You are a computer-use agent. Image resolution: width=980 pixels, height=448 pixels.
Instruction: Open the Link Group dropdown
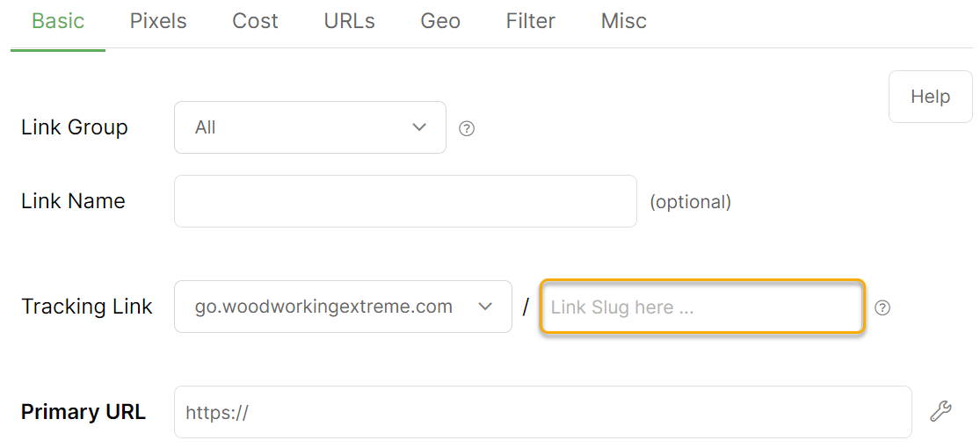(309, 127)
